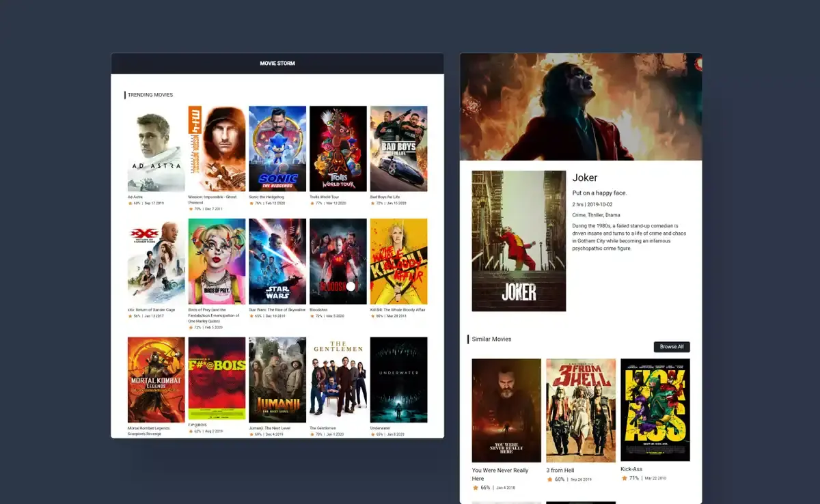This screenshot has height=504, width=820.
Task: Select the Underwater poster
Action: pyautogui.click(x=399, y=380)
